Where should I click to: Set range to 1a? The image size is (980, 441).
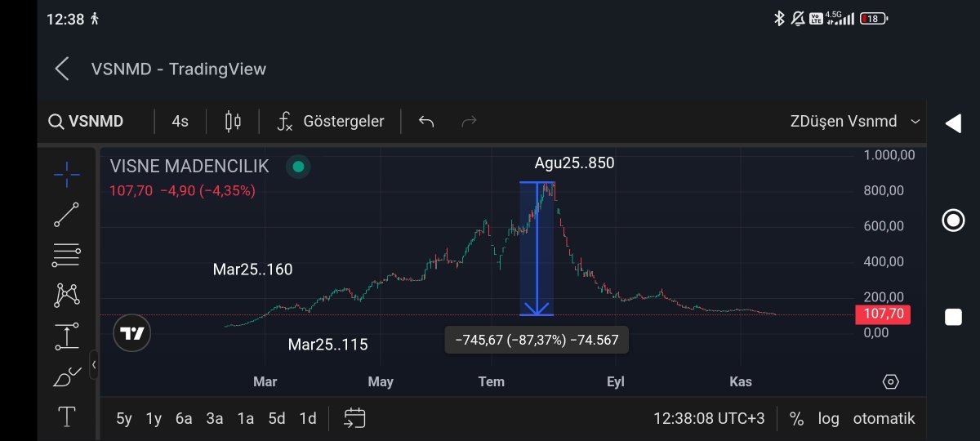pyautogui.click(x=246, y=419)
